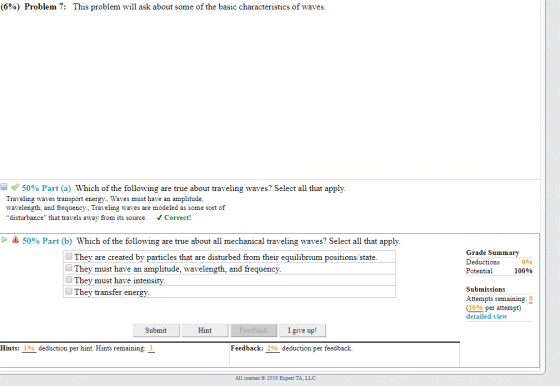Click the 10% per attempt value
Image resolution: width=560 pixels, height=386 pixels.
click(x=475, y=307)
